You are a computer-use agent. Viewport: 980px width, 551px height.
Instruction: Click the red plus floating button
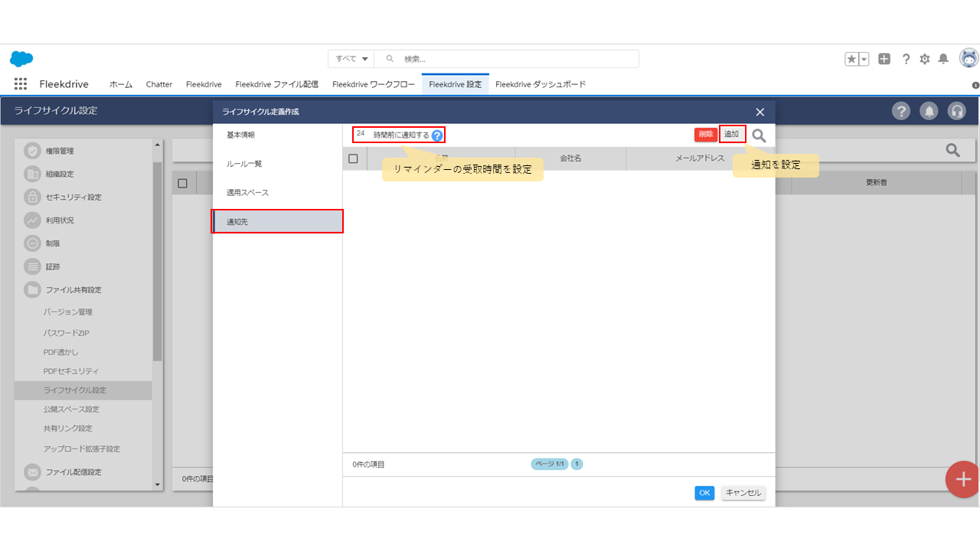pos(962,479)
